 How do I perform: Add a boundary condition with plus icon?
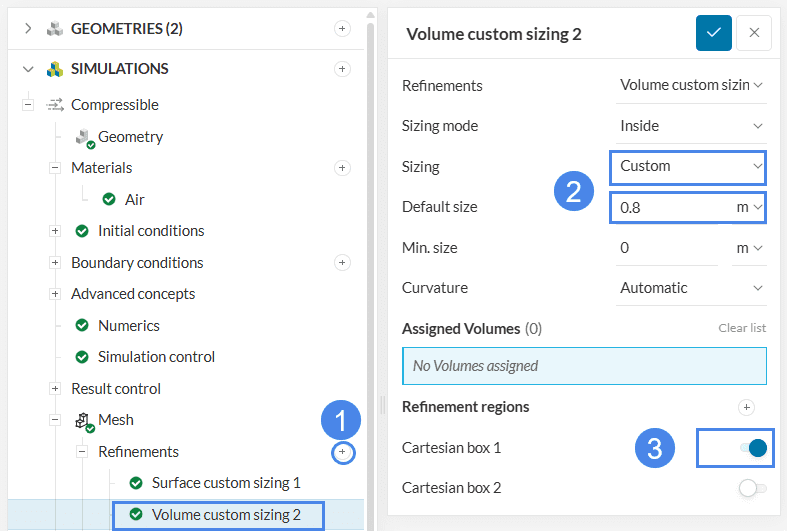(342, 263)
